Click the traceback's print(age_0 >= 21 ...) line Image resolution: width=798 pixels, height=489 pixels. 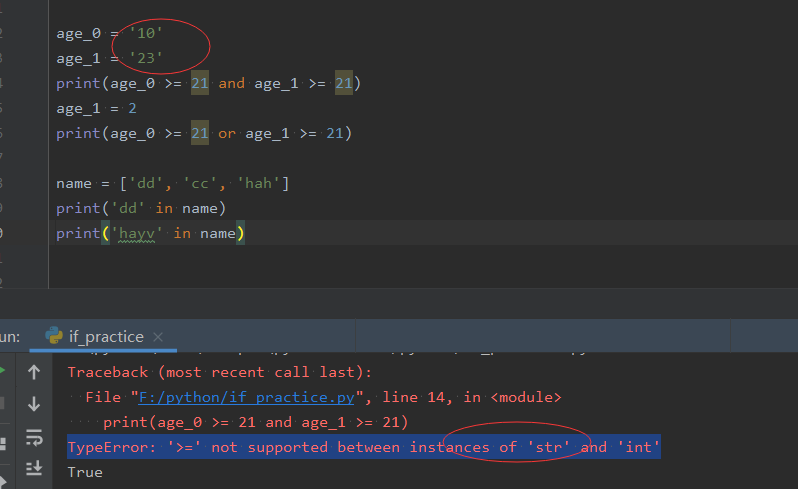click(x=255, y=422)
